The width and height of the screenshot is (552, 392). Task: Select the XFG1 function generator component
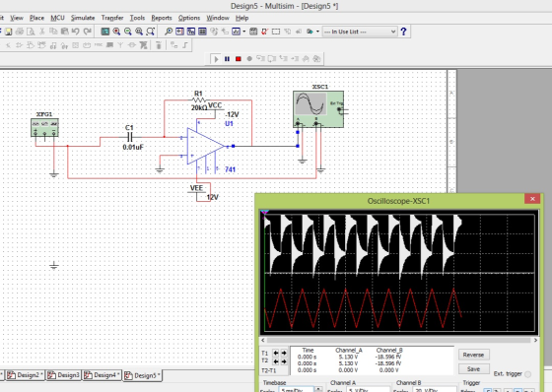click(44, 127)
